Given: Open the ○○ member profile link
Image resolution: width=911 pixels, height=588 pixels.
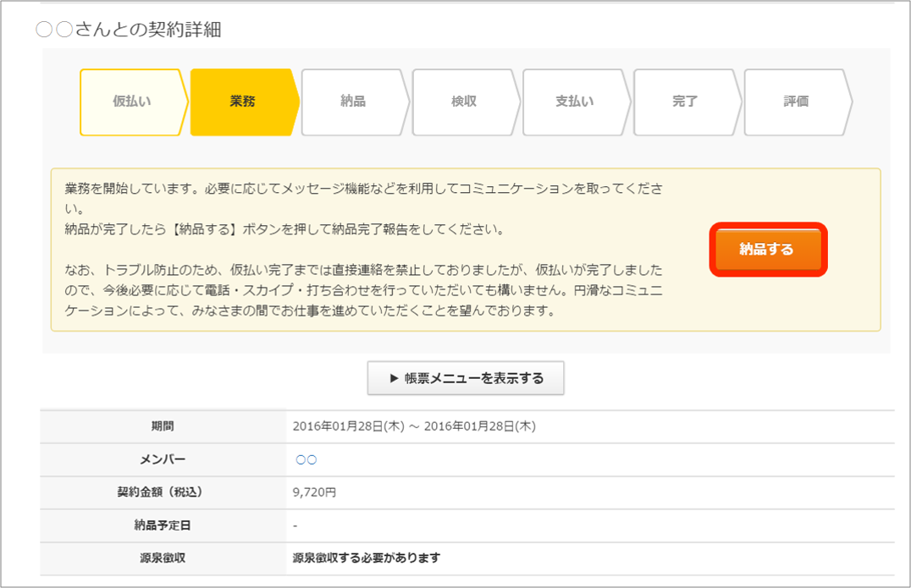Looking at the screenshot, I should coord(308,459).
